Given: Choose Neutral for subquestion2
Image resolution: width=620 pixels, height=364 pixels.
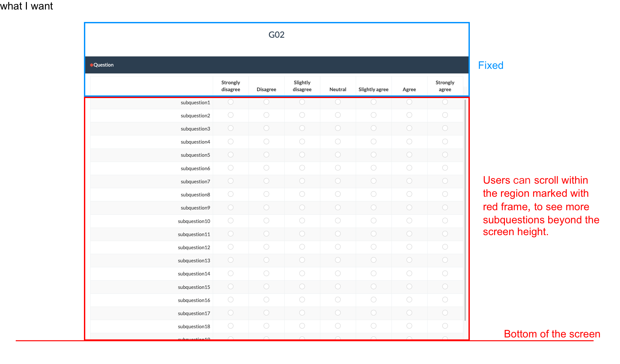Looking at the screenshot, I should pos(338,115).
